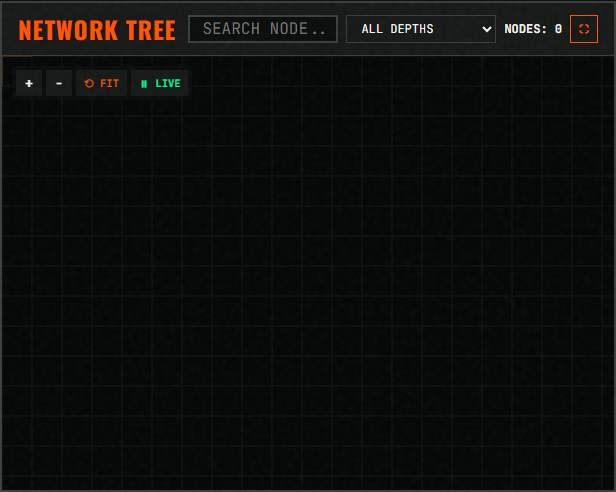Focus the SEARCH NODE input field
Screen dimensions: 616x492
pyautogui.click(x=263, y=29)
